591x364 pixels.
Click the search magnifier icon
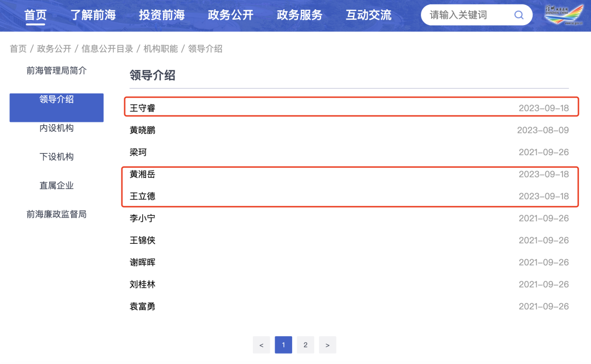[x=519, y=15]
